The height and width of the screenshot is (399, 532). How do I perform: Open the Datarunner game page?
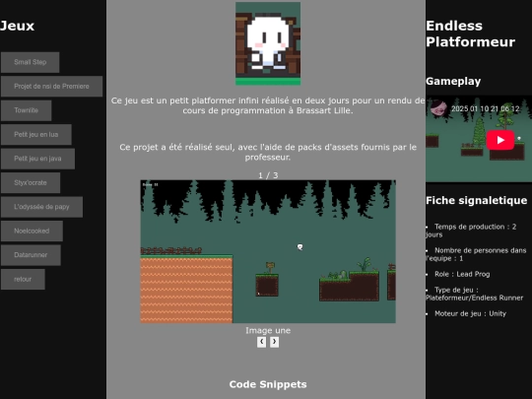[x=31, y=255]
